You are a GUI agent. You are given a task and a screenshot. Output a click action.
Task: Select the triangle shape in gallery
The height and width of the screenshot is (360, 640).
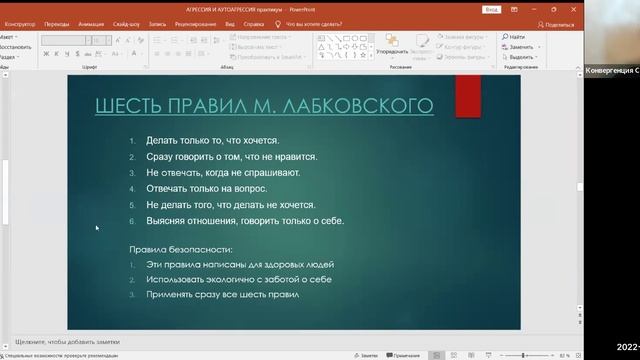click(321, 47)
